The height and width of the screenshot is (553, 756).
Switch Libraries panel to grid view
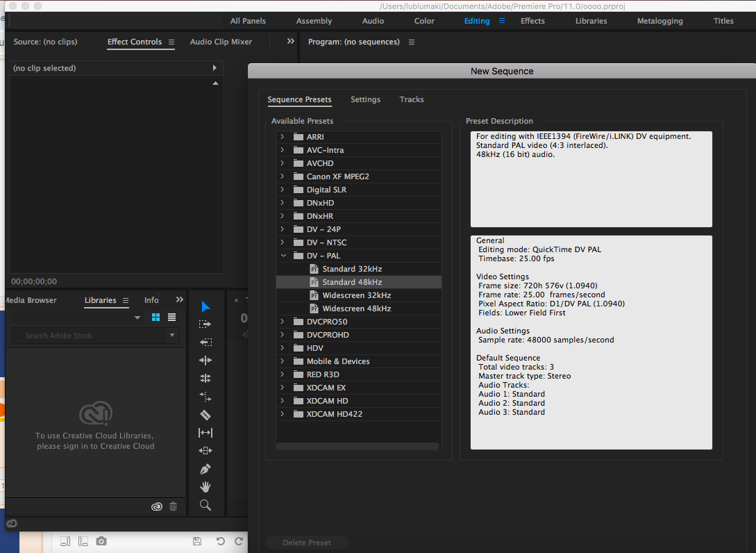point(156,317)
